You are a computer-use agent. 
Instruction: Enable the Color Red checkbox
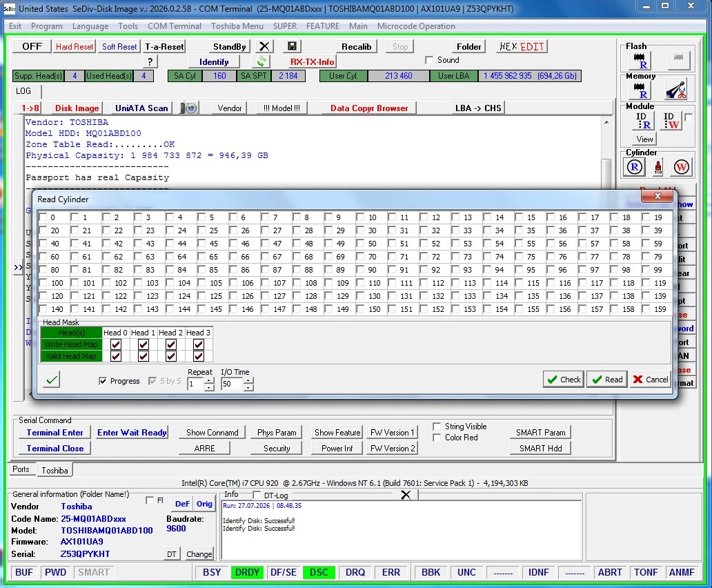pyautogui.click(x=437, y=438)
